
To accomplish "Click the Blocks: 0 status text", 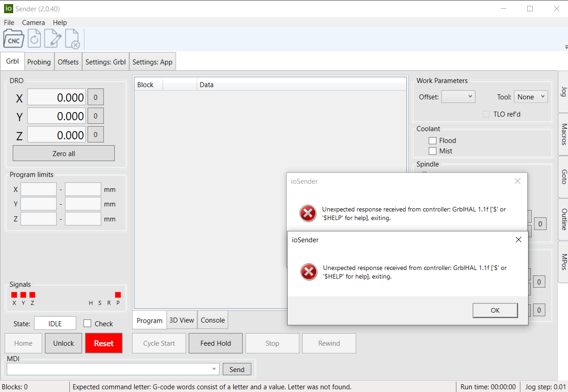I will tap(15, 387).
